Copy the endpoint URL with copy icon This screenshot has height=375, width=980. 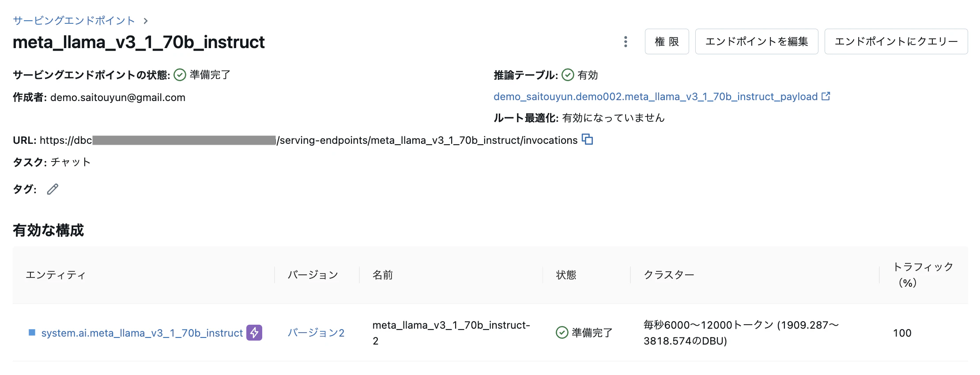(x=587, y=139)
